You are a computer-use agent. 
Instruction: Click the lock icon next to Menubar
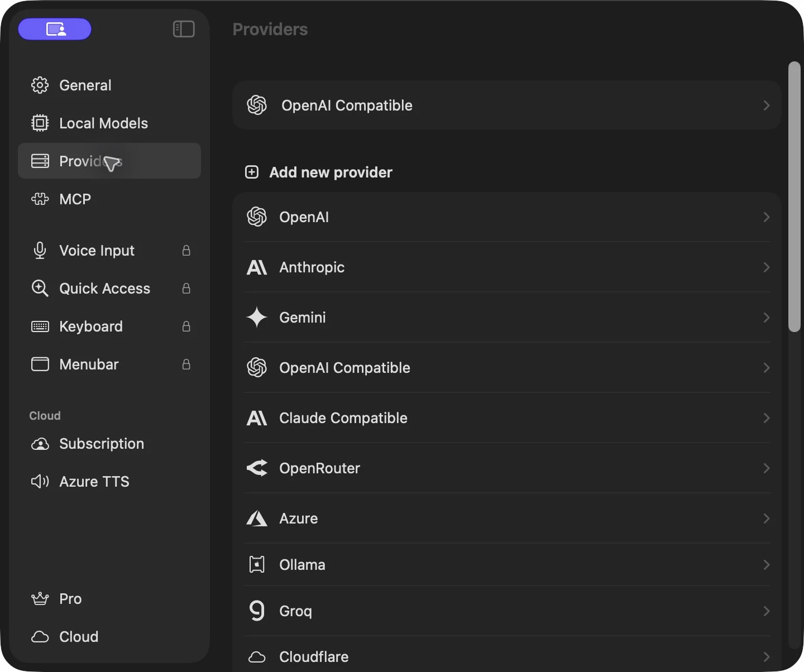[186, 364]
